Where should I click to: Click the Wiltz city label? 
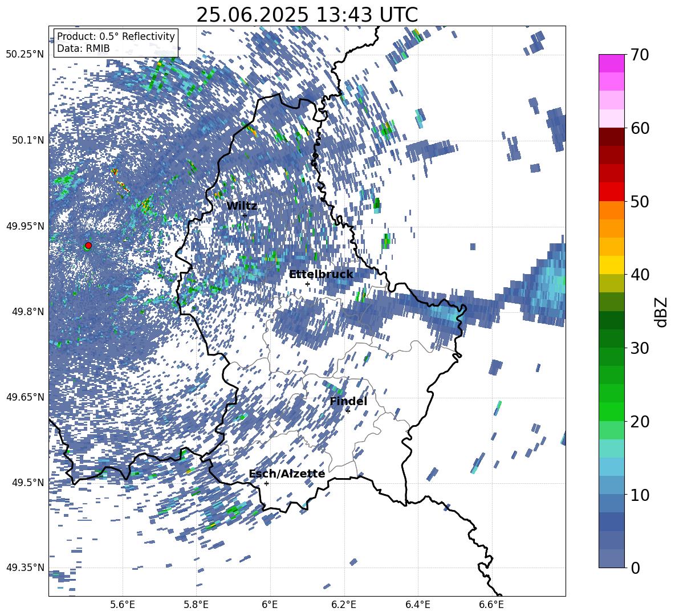242,206
